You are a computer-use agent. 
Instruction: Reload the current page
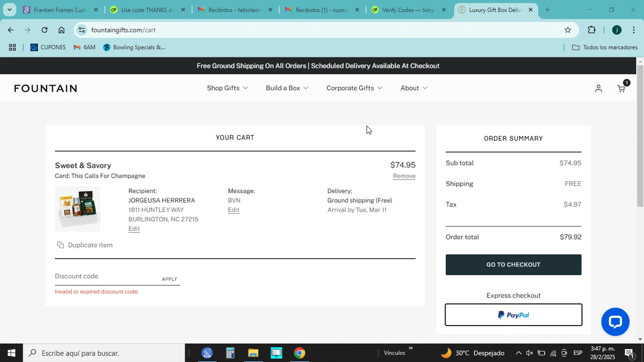pos(44,30)
